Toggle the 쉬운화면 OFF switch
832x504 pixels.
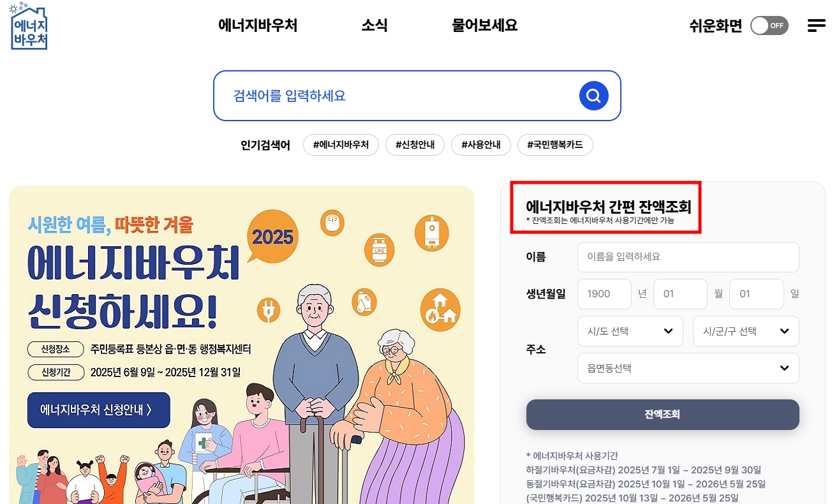click(769, 26)
